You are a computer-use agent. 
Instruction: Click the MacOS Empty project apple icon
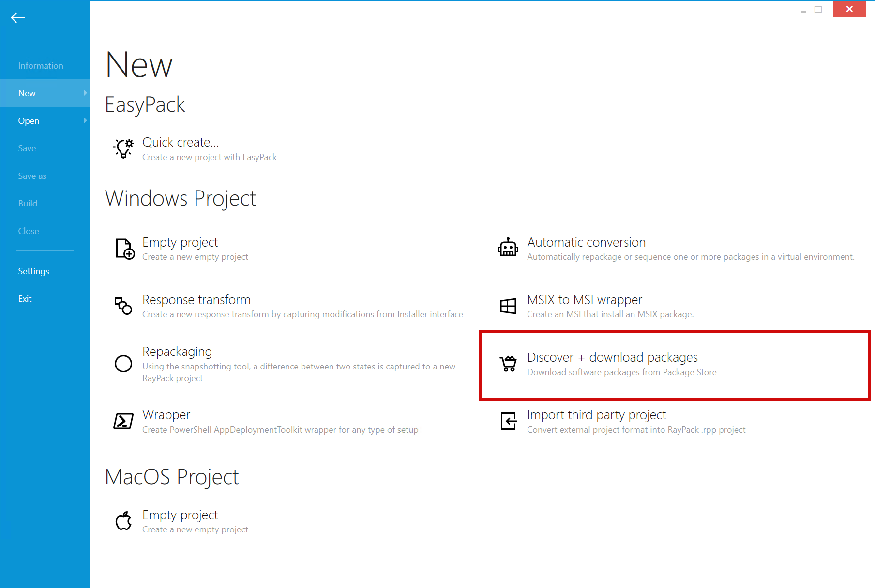click(123, 521)
